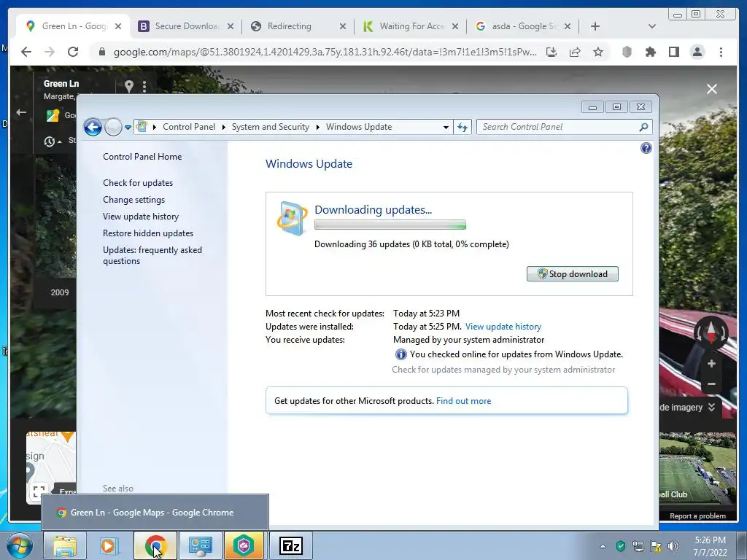Viewport: 747px width, 560px height.
Task: Click the install/download icon in Chrome address bar
Action: (551, 52)
